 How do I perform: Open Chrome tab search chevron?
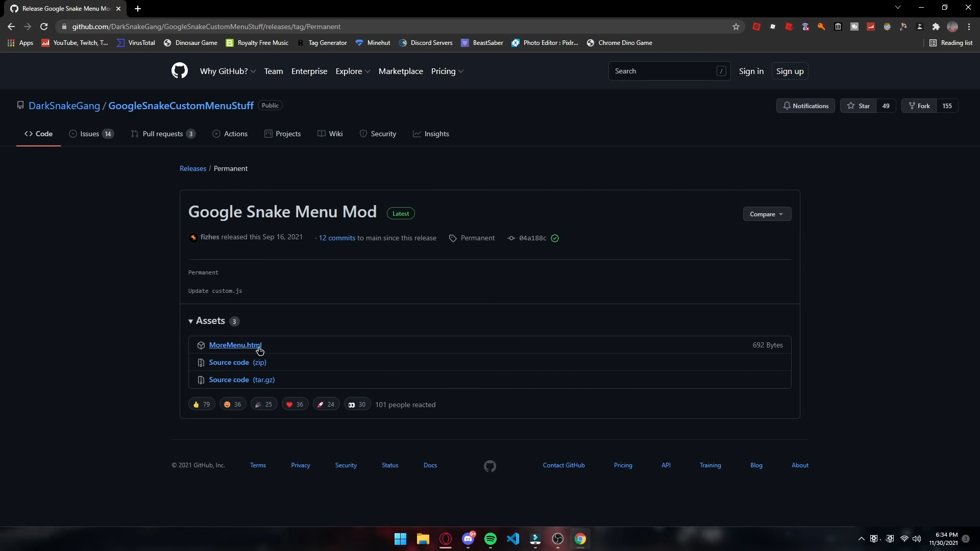(x=898, y=8)
